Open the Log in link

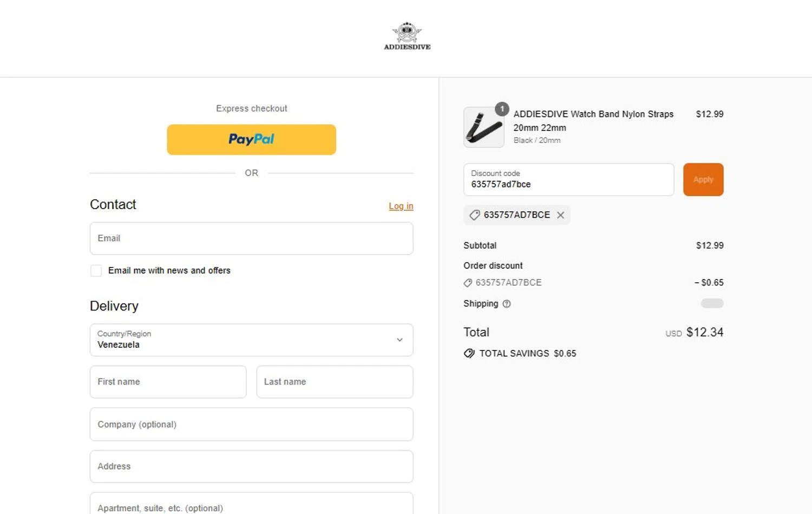[x=401, y=206]
